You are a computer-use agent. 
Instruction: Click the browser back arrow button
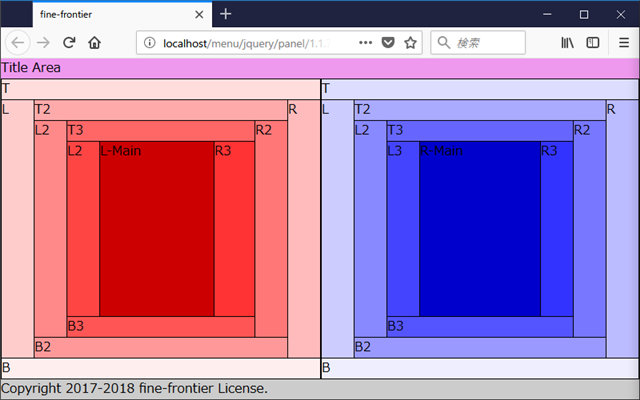18,42
